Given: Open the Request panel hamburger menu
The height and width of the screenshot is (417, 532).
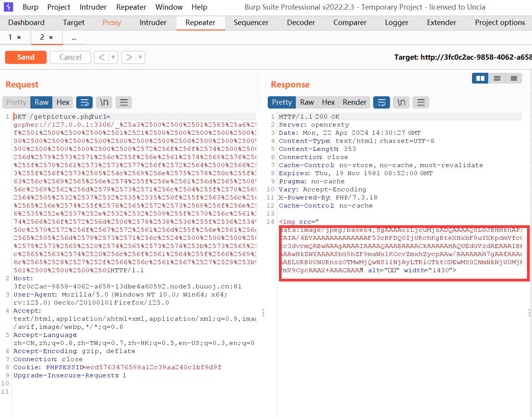Looking at the screenshot, I should point(123,102).
